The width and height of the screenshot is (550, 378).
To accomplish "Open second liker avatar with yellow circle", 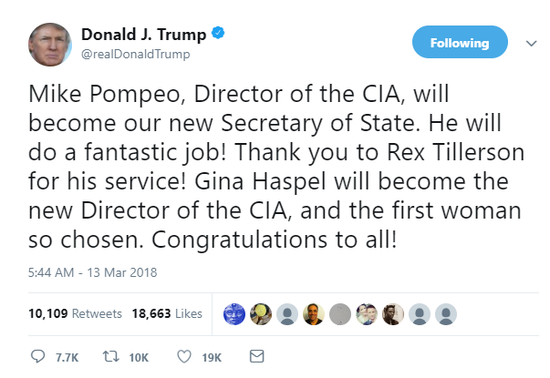I will 261,314.
